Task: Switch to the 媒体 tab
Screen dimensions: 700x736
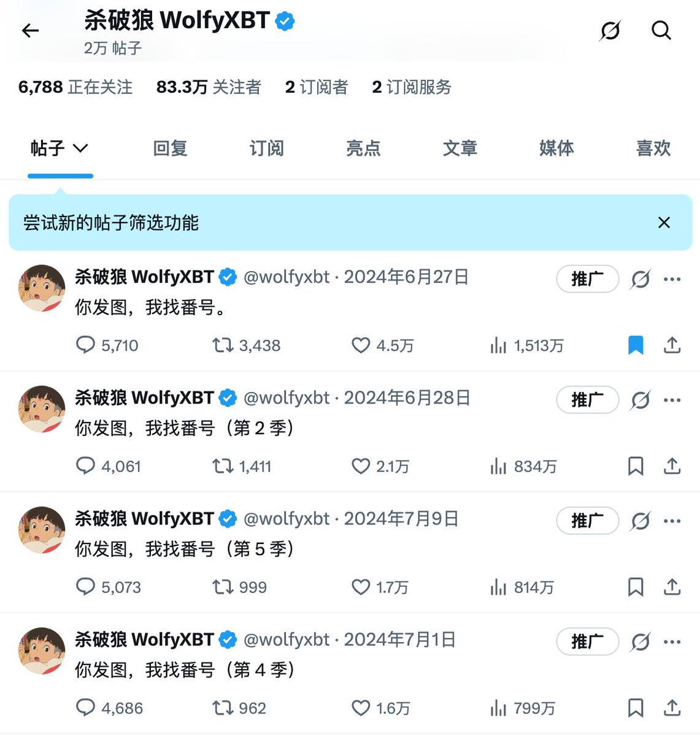Action: (556, 148)
